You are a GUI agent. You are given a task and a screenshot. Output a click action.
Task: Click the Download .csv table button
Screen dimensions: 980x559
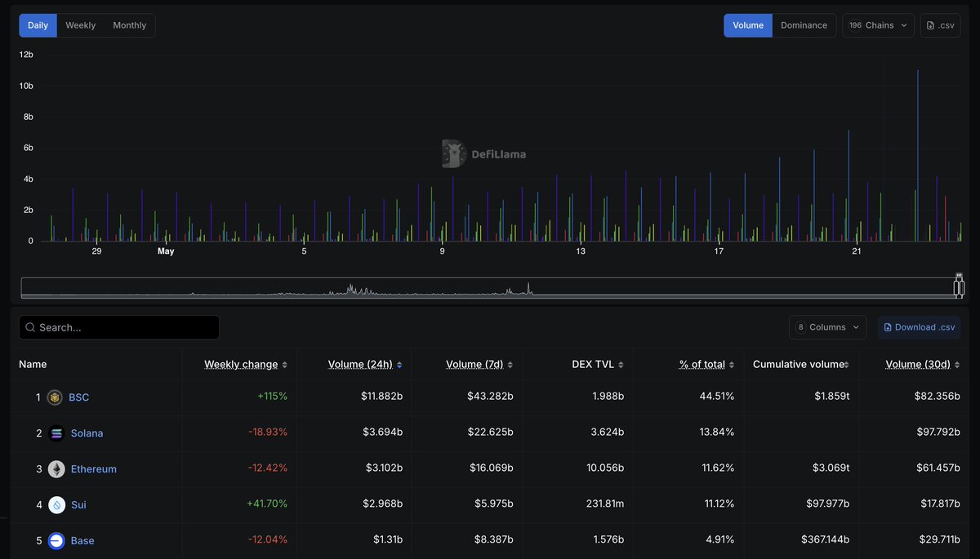(x=919, y=327)
